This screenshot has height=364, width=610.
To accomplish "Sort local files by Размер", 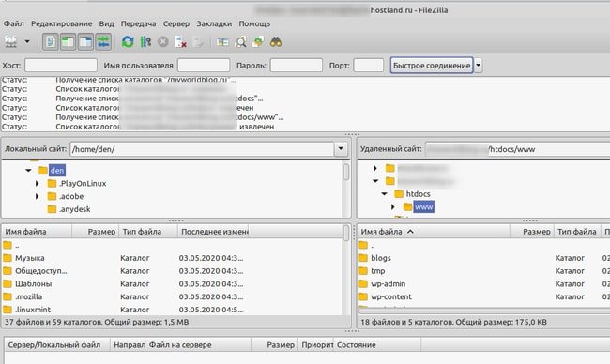I will click(96, 232).
